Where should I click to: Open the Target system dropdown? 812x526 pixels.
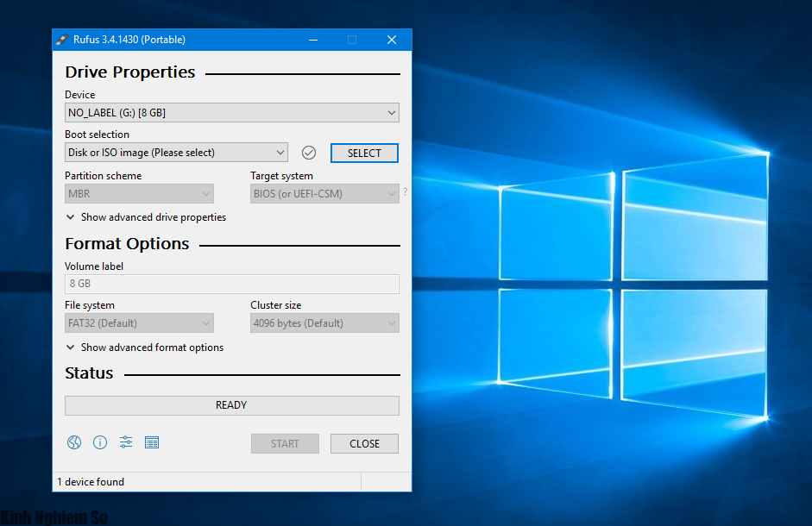coord(324,194)
